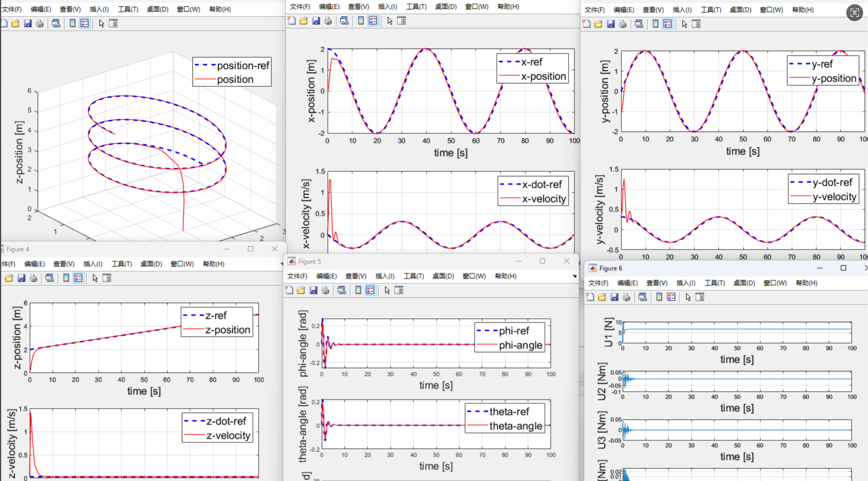Click New Figure icon in Figure 5 toolbar

[289, 290]
